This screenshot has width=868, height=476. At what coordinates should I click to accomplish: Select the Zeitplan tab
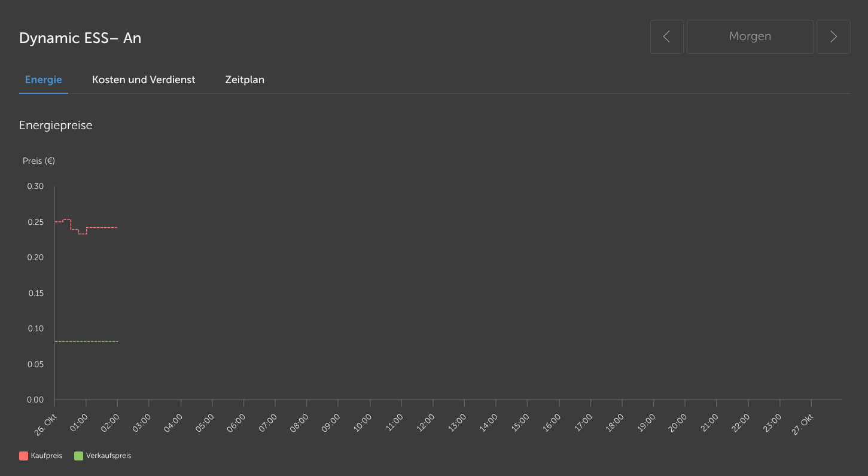click(x=245, y=80)
